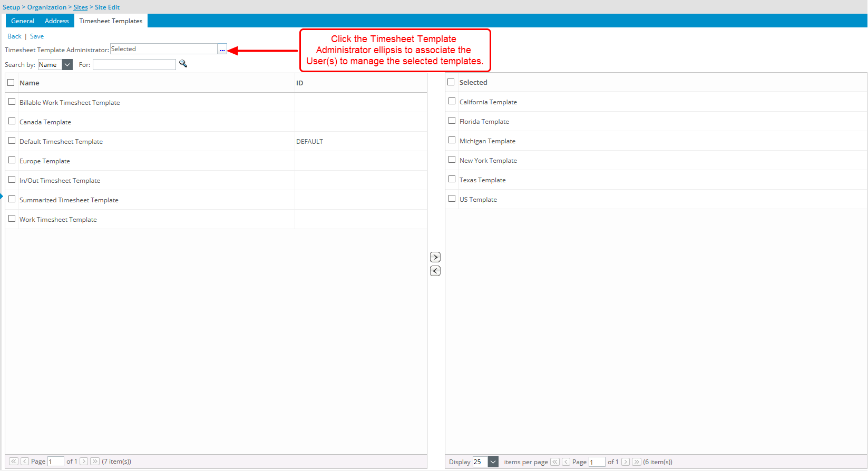The height and width of the screenshot is (471, 868).
Task: Click the Florida Template name
Action: [x=484, y=121]
